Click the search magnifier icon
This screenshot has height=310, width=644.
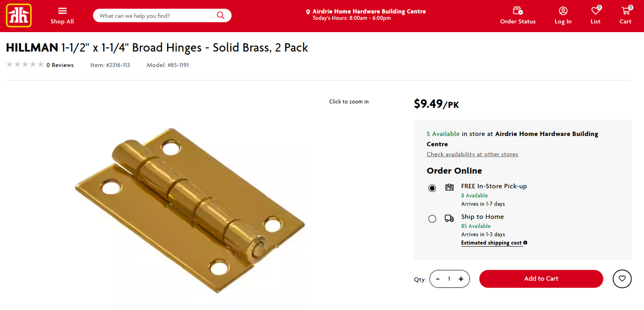(x=220, y=15)
